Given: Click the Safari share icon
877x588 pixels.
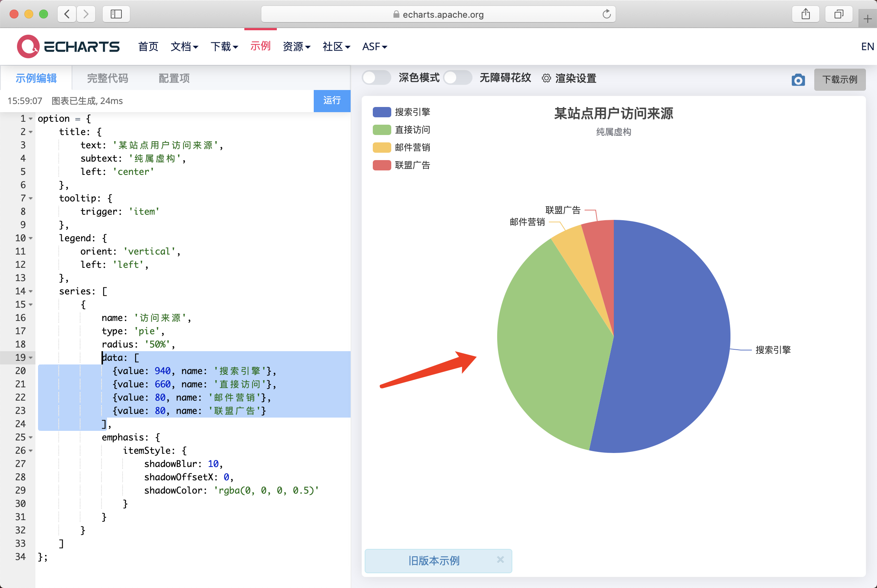Looking at the screenshot, I should click(x=805, y=14).
